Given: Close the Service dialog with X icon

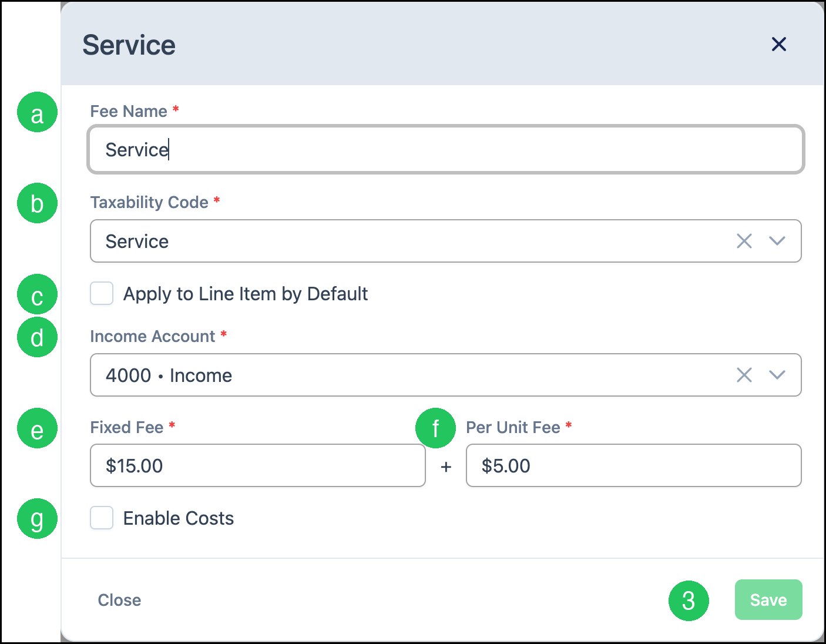Looking at the screenshot, I should [778, 44].
